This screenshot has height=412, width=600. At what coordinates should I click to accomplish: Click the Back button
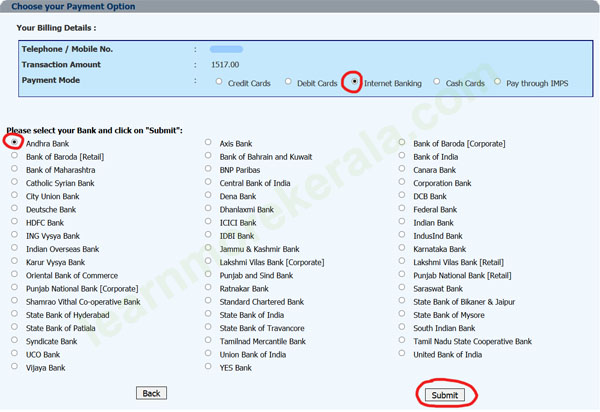click(x=152, y=393)
